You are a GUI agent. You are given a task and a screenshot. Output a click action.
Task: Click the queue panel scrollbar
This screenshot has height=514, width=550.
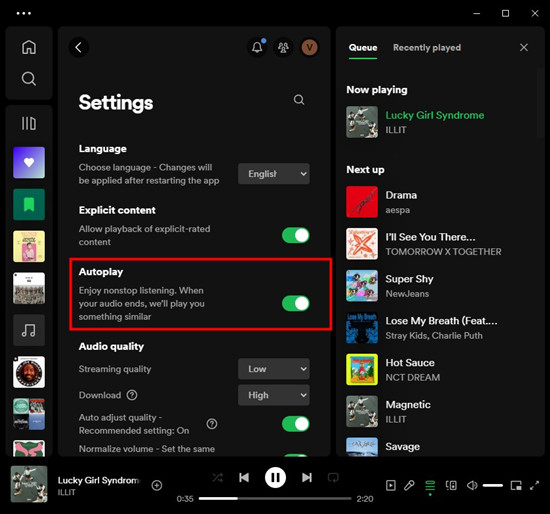click(x=540, y=104)
